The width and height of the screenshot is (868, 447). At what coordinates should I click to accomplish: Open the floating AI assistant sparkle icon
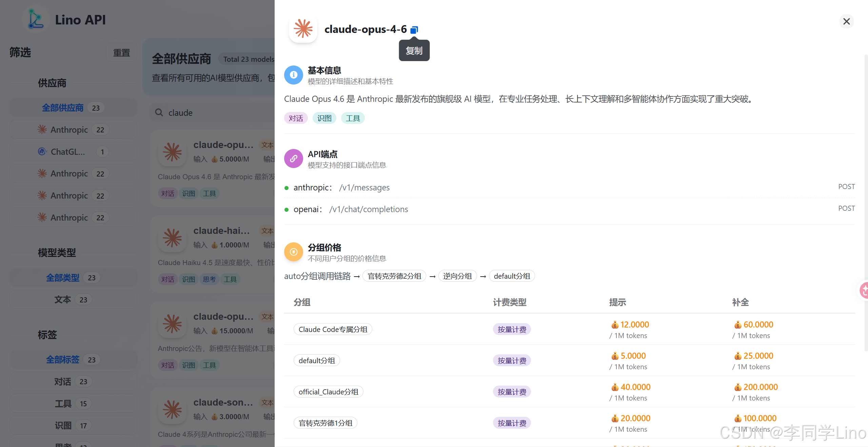tap(864, 290)
